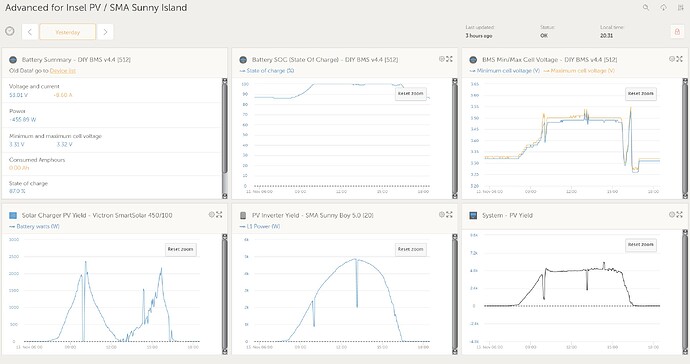Click the PV Inverter Yield widget scrollbar
The height and width of the screenshot is (364, 690).
(x=455, y=294)
